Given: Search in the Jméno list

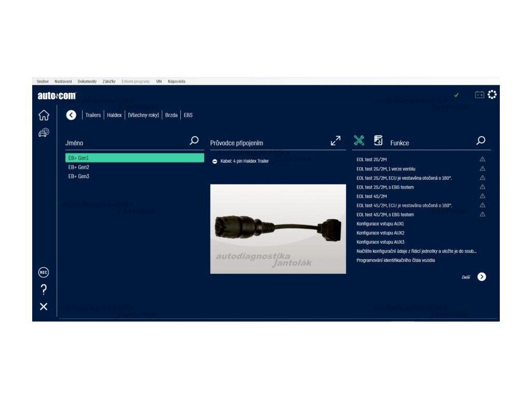Looking at the screenshot, I should click(x=194, y=140).
